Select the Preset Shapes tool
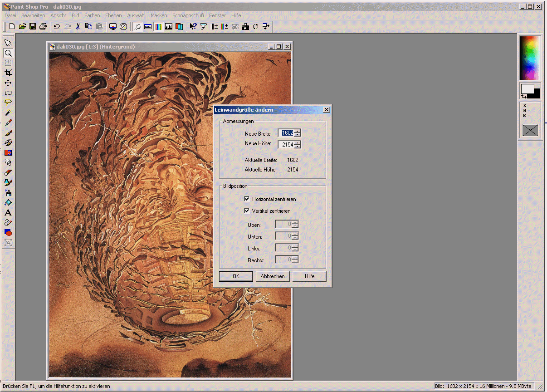The width and height of the screenshot is (547, 392). (x=8, y=233)
